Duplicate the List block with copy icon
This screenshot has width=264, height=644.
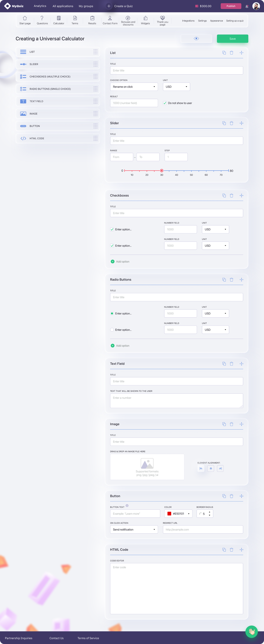(x=224, y=53)
